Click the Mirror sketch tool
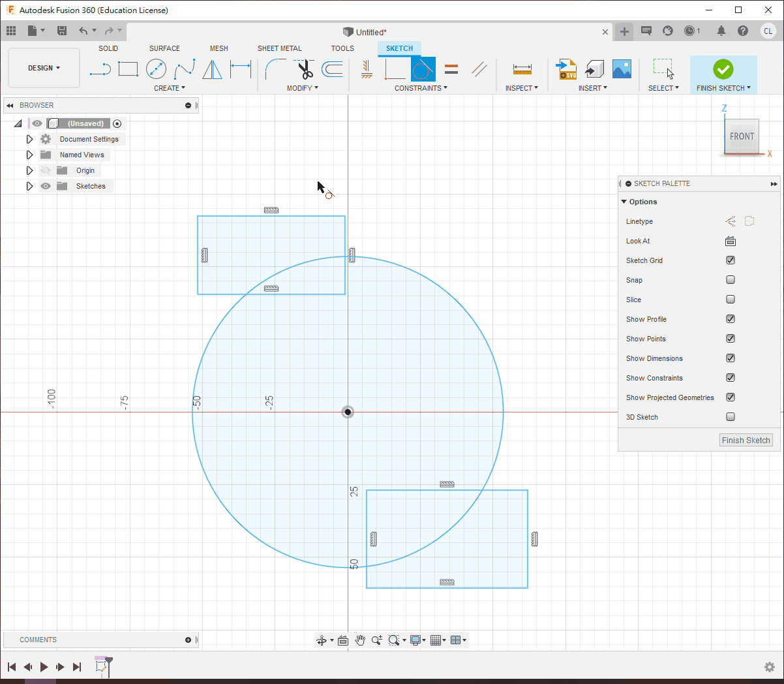Image resolution: width=784 pixels, height=684 pixels. click(212, 69)
